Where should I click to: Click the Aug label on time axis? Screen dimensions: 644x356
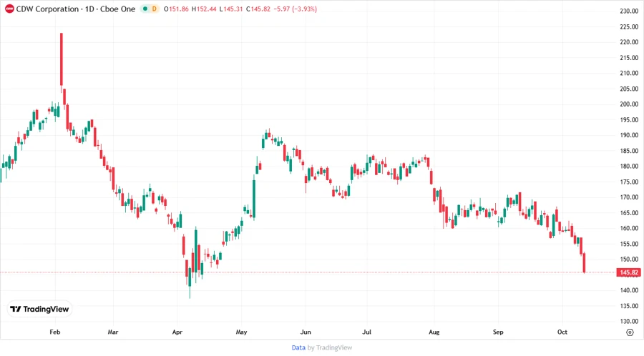tap(434, 332)
